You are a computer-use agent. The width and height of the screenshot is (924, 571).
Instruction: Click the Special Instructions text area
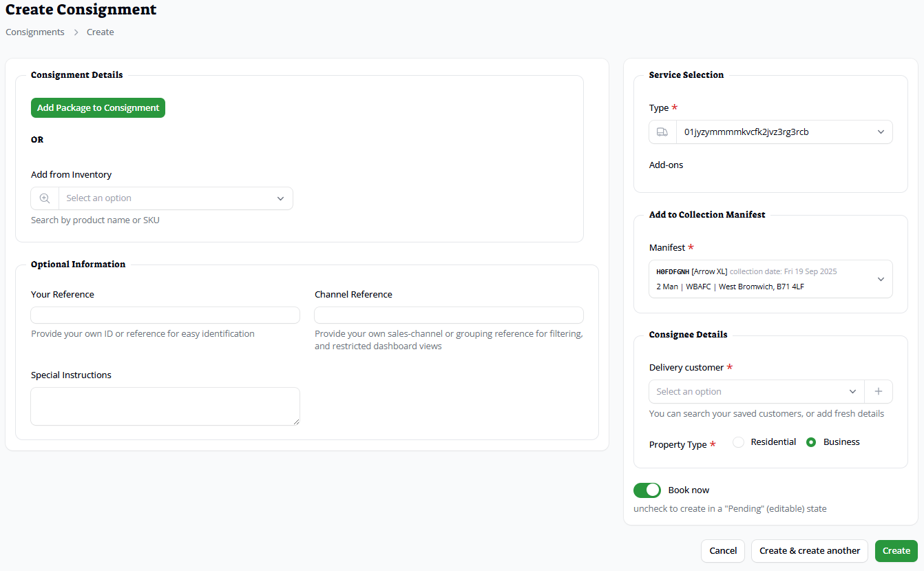[x=165, y=406]
